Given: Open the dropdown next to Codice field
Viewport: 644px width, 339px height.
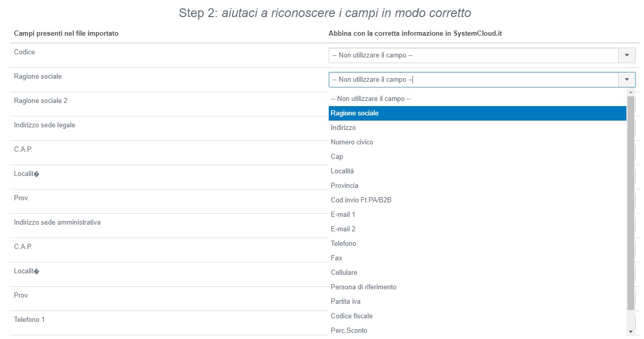Looking at the screenshot, I should click(626, 55).
